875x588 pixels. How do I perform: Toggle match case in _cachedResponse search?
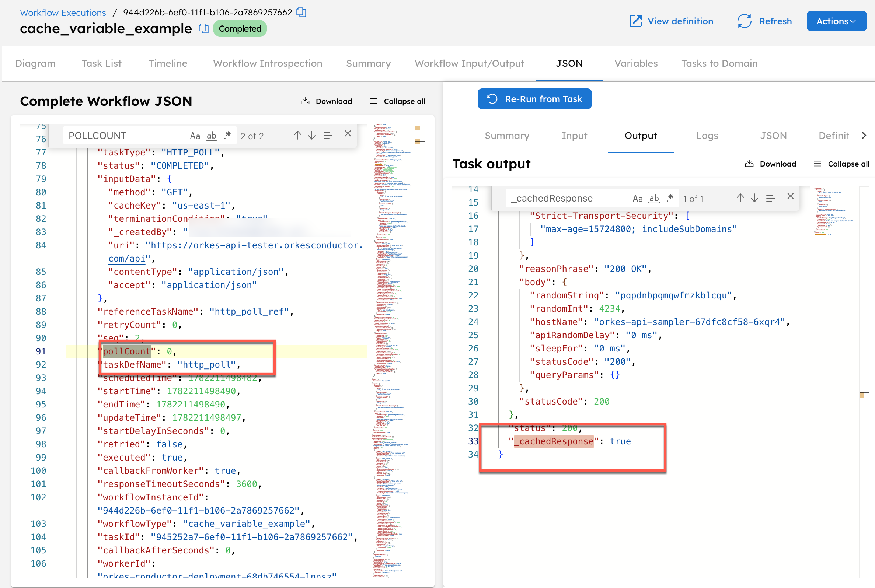coord(638,199)
